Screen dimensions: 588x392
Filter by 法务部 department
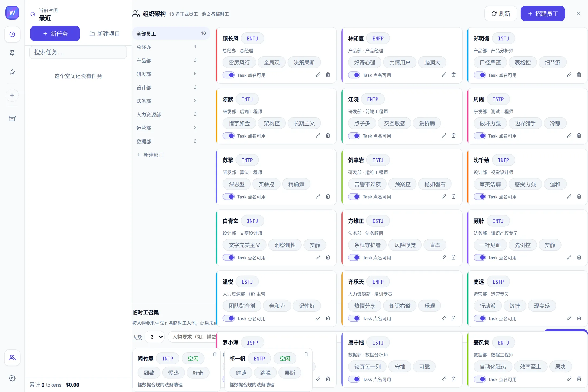click(x=171, y=101)
